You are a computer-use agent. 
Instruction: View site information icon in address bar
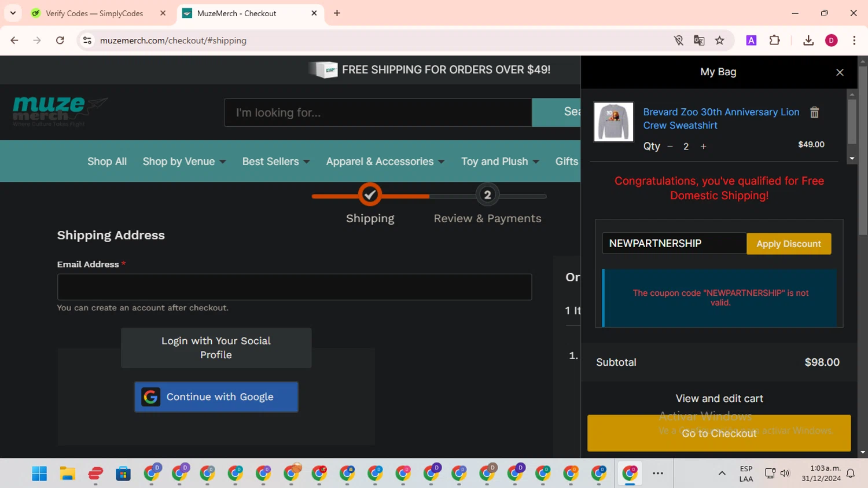87,41
